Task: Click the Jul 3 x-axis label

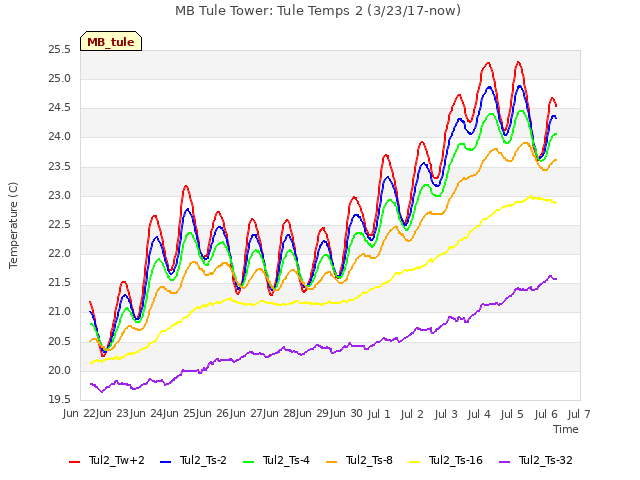Action: (446, 414)
